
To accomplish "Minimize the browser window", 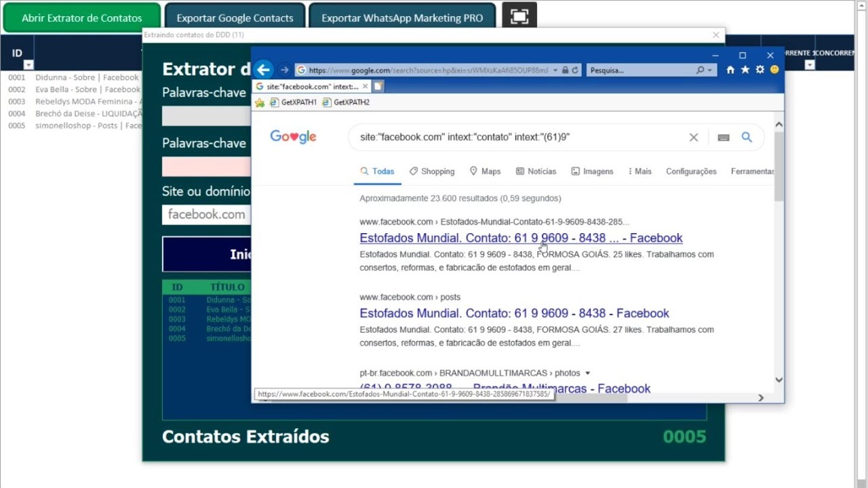I will click(714, 56).
